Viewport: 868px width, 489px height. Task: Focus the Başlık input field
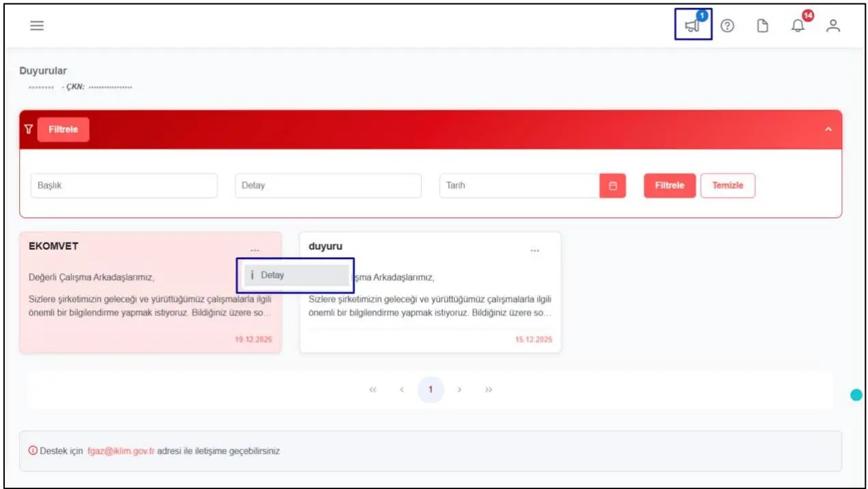click(124, 186)
